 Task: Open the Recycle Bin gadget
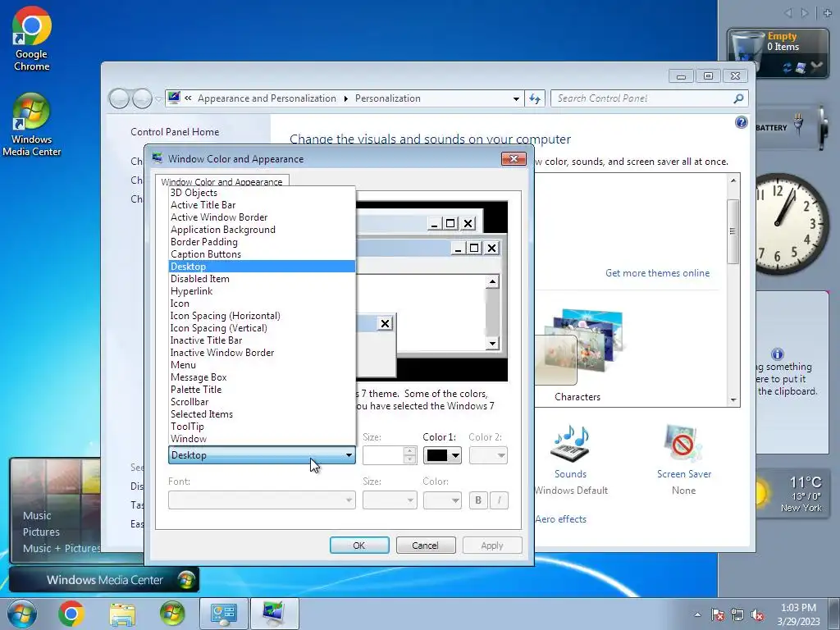(778, 52)
